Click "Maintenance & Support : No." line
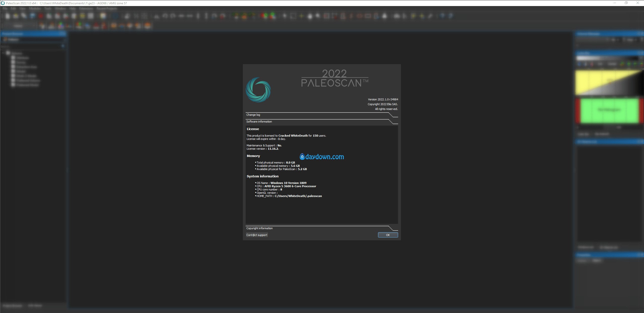 (x=264, y=145)
